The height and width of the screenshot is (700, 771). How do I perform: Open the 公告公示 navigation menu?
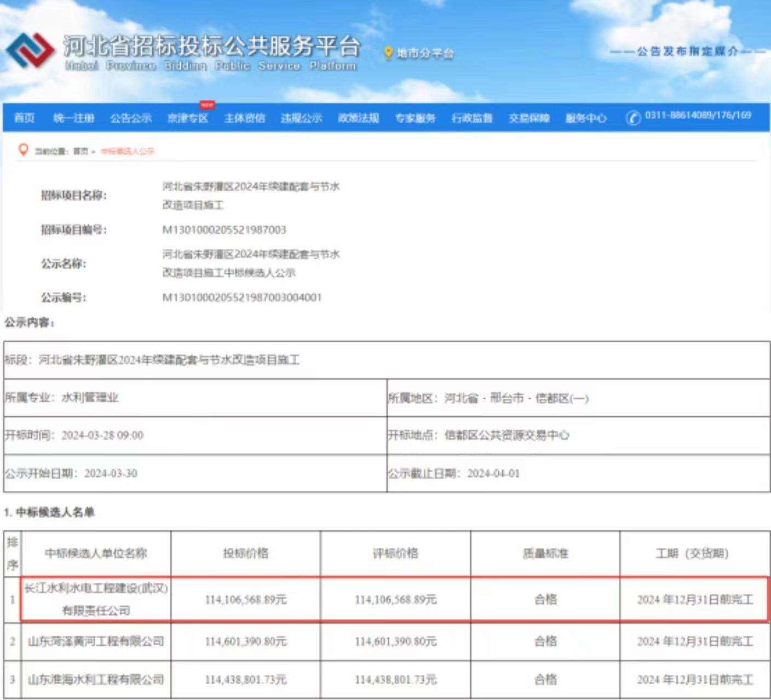click(130, 118)
